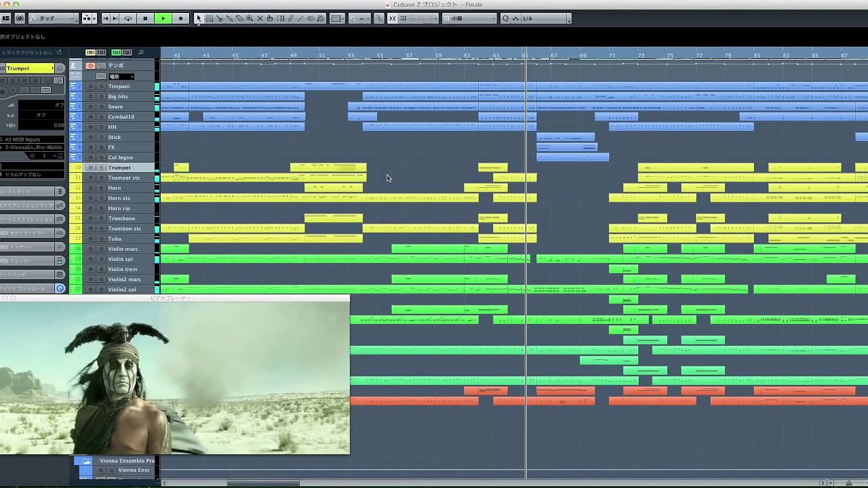868x488 pixels.
Task: Click the green Play button
Action: [163, 18]
